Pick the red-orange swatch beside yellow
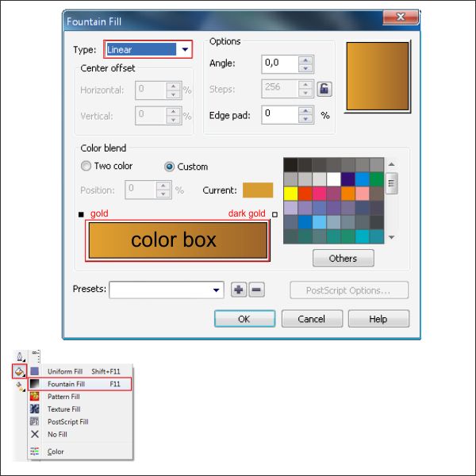 click(x=305, y=194)
